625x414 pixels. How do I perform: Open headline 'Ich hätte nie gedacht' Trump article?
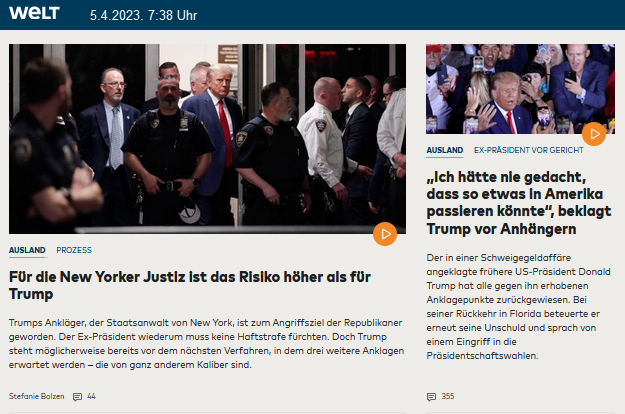[518, 199]
